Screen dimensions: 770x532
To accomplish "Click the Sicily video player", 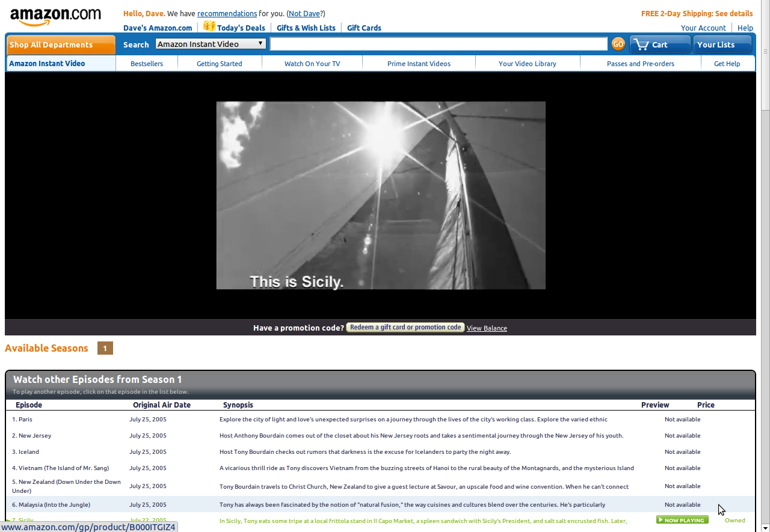I will [x=381, y=195].
